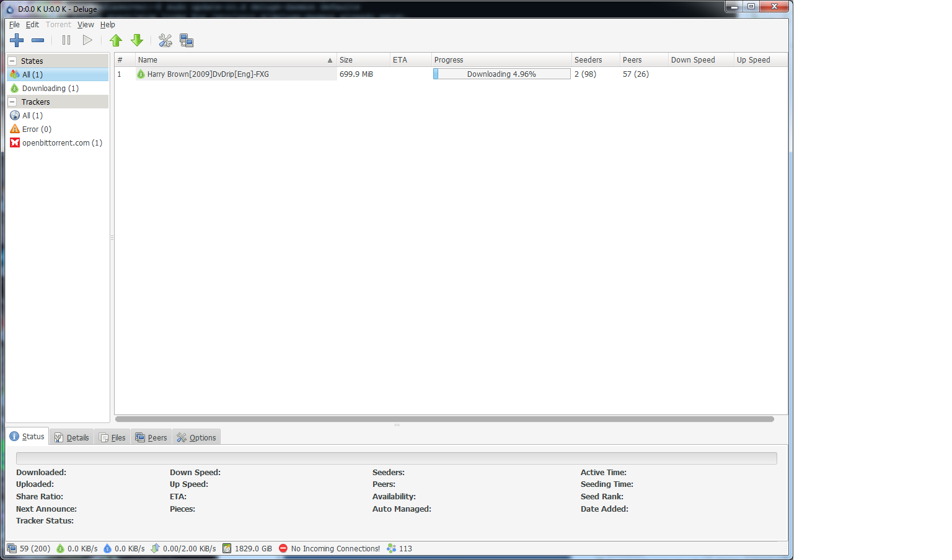Click the globe icon for Trackers All
Screen dimensions: 952x560
pos(15,115)
